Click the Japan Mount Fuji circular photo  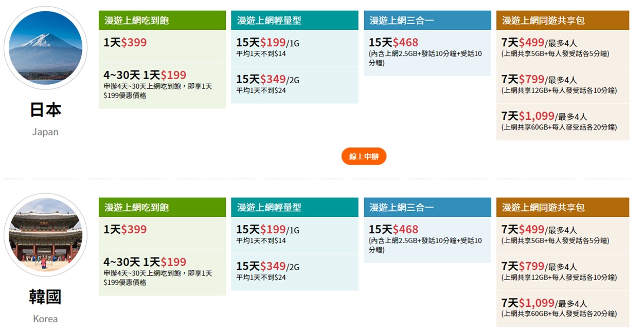click(x=45, y=48)
